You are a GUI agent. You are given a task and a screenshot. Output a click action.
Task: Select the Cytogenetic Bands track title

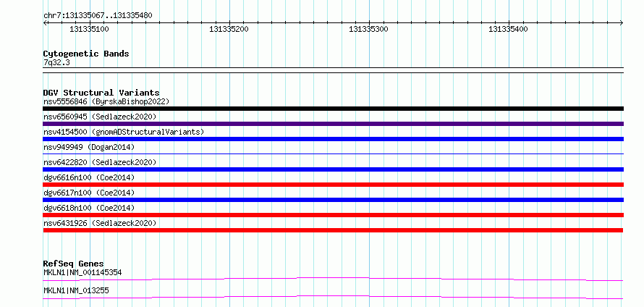86,54
